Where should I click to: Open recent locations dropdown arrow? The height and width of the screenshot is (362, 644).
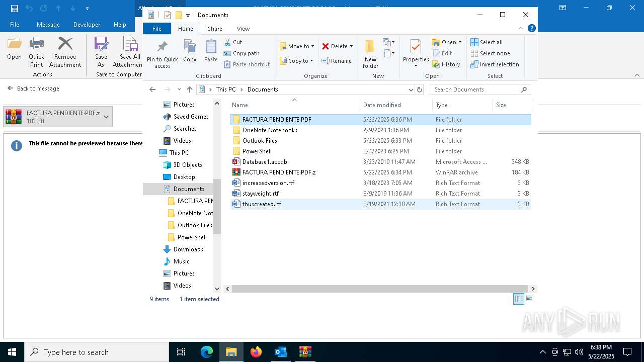coord(179,89)
